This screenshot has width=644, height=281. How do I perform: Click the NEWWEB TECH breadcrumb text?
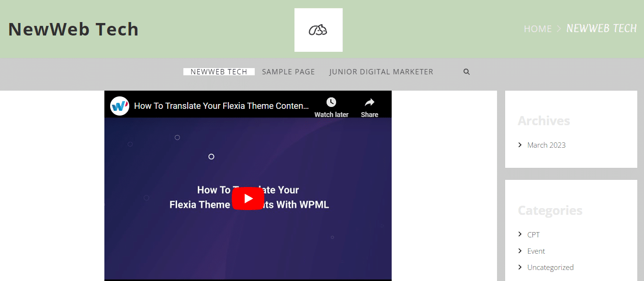coord(601,28)
